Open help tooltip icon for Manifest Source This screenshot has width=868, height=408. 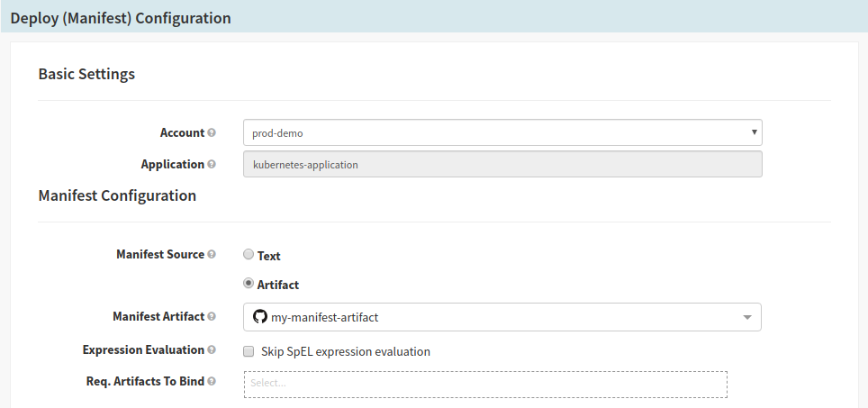pos(212,255)
